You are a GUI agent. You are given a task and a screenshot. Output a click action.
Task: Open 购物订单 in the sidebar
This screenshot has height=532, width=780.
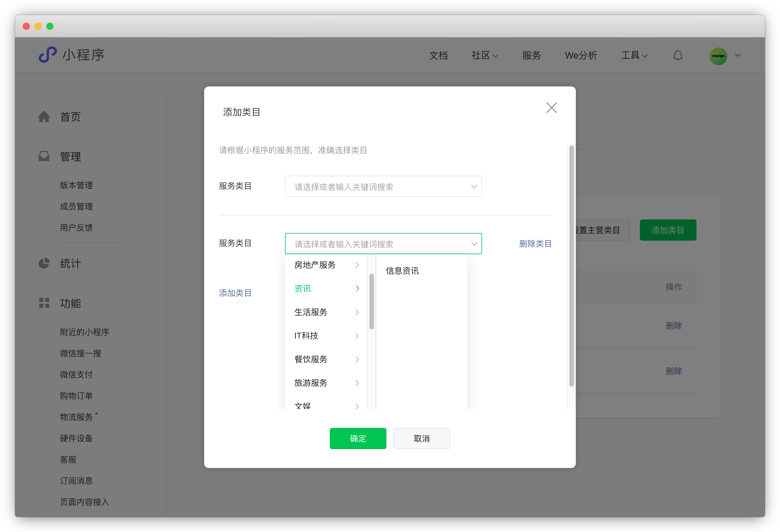[76, 396]
